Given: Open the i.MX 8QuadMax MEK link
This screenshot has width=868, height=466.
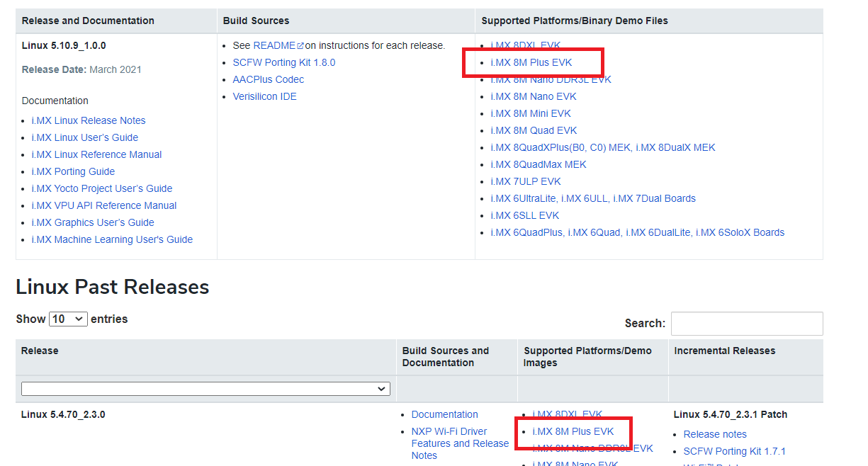Looking at the screenshot, I should (538, 164).
